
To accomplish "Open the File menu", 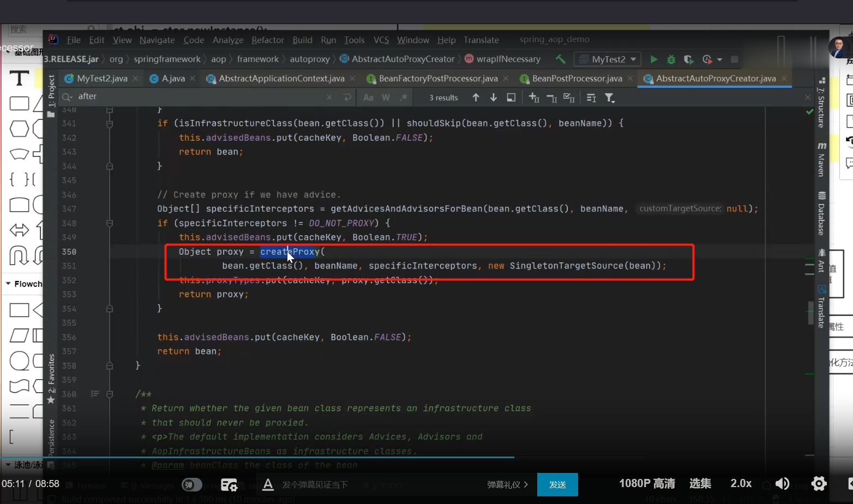I will click(x=74, y=40).
